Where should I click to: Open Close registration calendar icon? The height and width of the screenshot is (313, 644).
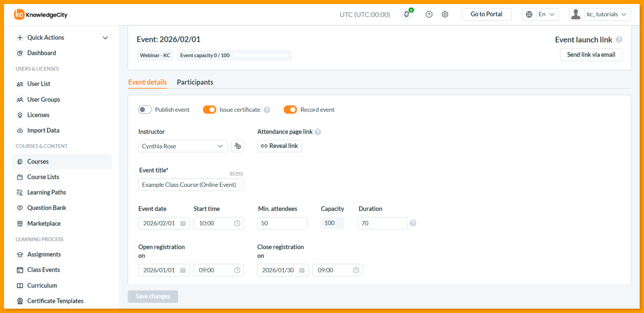[x=302, y=270]
